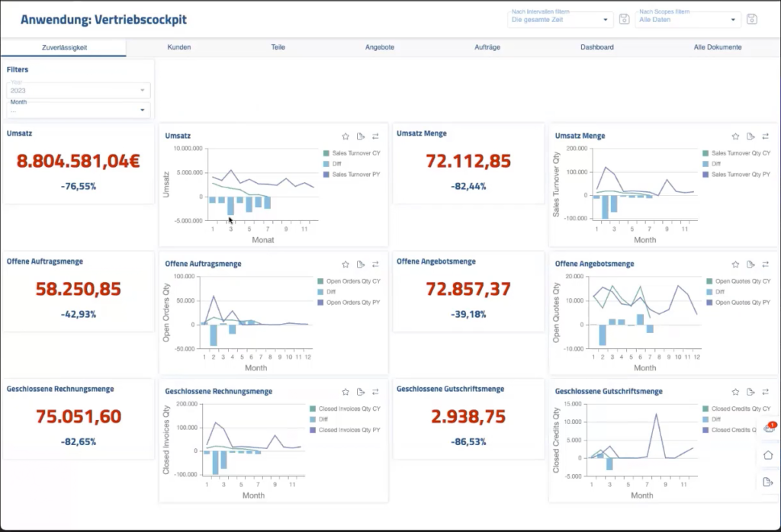This screenshot has width=781, height=532.
Task: Export the Geschlossene Rechnungsmenge chart
Action: [x=361, y=392]
